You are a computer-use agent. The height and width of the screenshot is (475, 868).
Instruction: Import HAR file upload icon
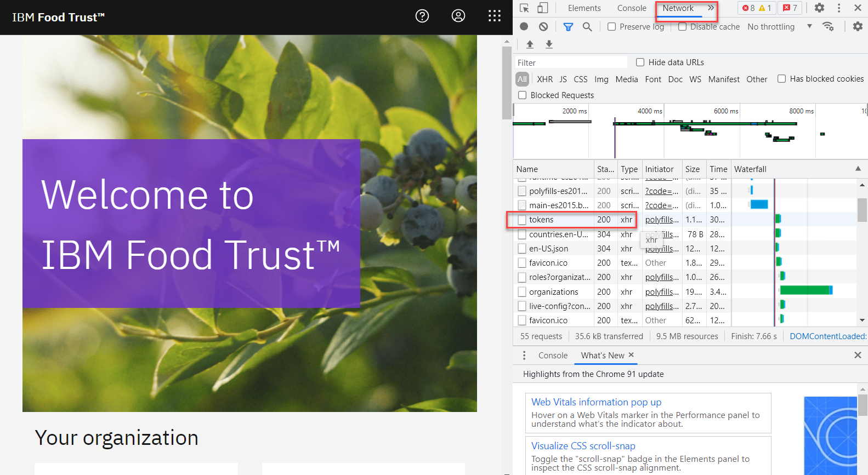click(530, 44)
